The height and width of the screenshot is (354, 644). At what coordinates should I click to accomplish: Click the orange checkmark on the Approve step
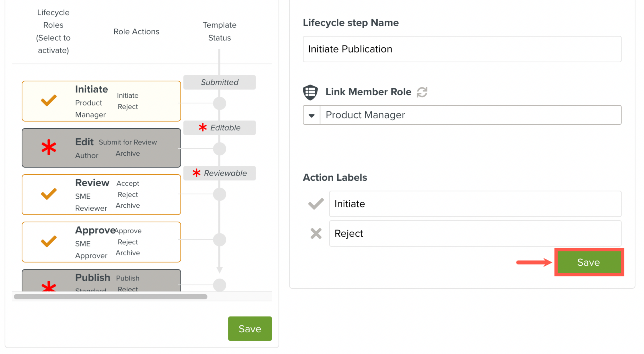coord(49,242)
